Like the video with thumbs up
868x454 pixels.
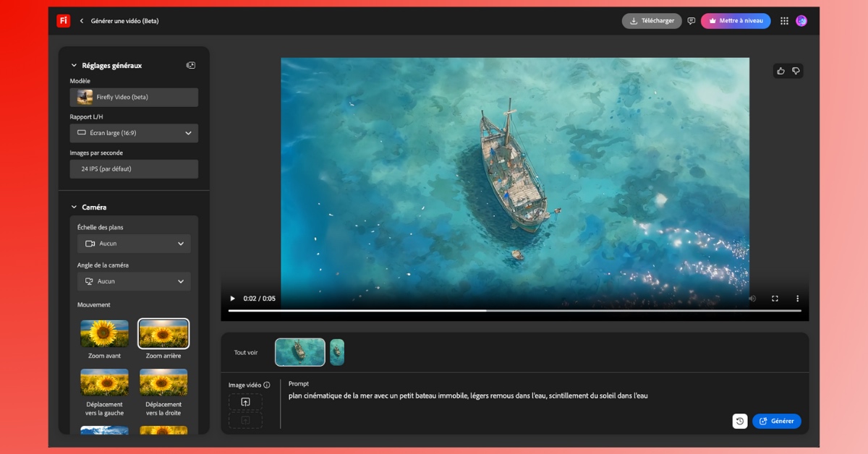pyautogui.click(x=780, y=71)
